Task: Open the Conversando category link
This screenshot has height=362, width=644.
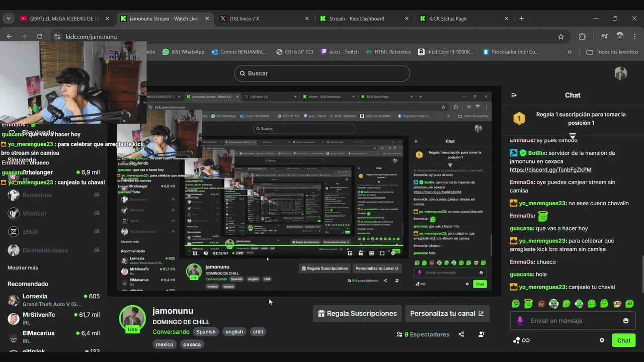Action: (171, 332)
